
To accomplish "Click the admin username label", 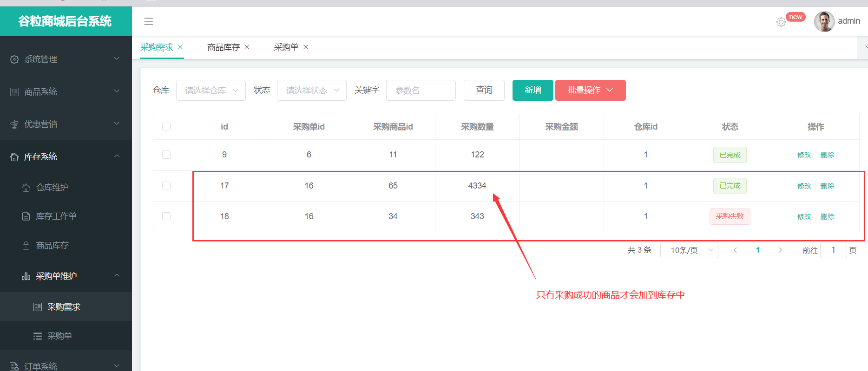I will 849,21.
